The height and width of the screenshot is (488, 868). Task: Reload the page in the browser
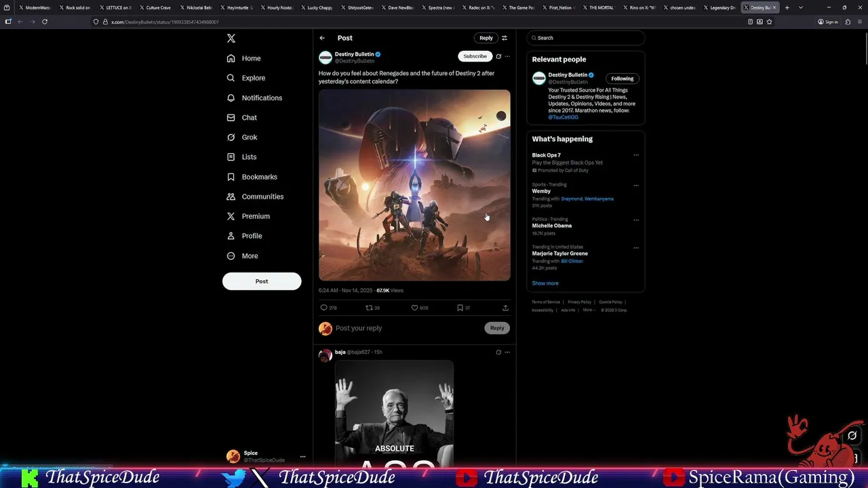(x=45, y=22)
